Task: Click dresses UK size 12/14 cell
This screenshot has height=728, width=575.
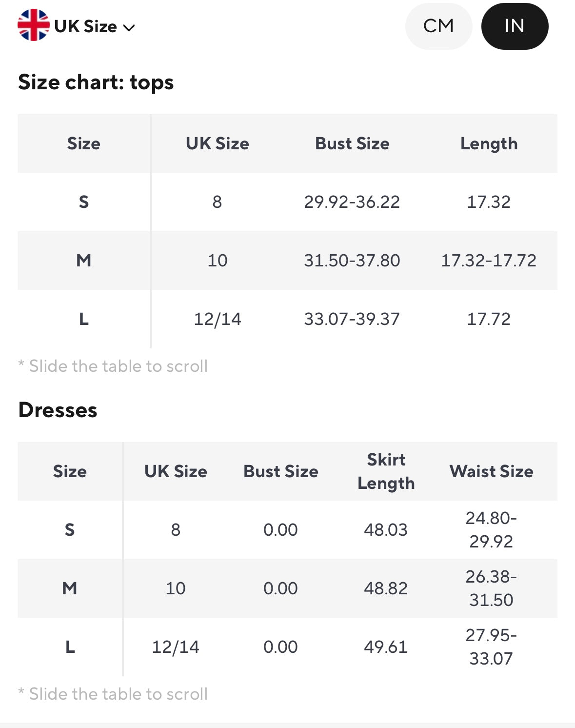Action: point(176,647)
